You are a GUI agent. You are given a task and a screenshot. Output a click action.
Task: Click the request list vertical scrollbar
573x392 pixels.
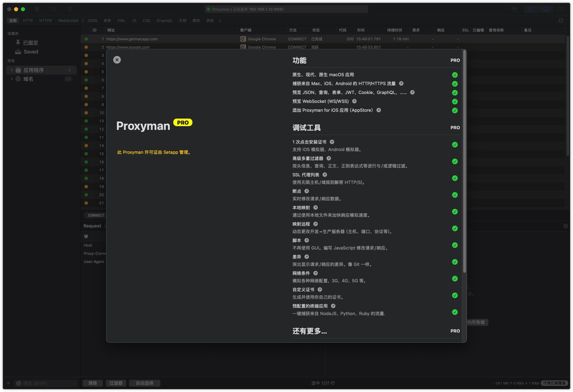pos(568,96)
